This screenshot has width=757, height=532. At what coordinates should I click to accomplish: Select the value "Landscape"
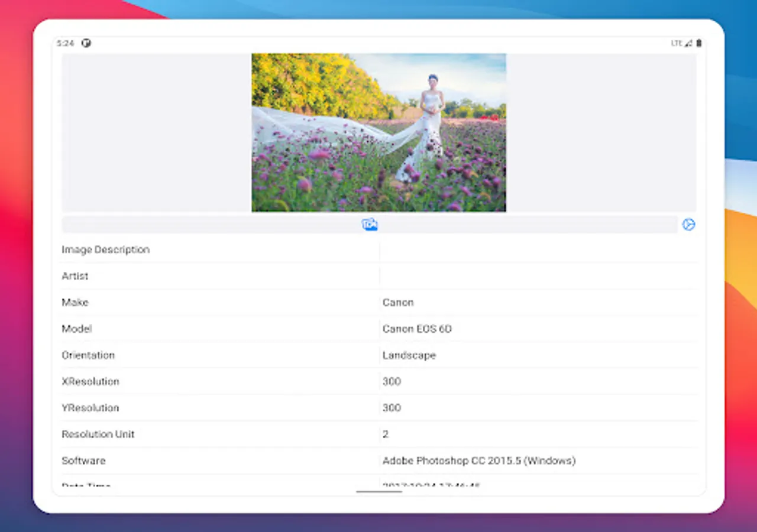(409, 355)
